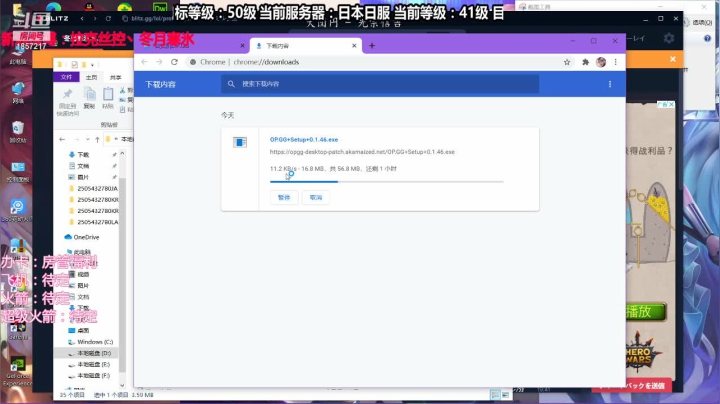The width and height of the screenshot is (720, 404).
Task: Click the Chrome address bar
Action: tap(372, 62)
